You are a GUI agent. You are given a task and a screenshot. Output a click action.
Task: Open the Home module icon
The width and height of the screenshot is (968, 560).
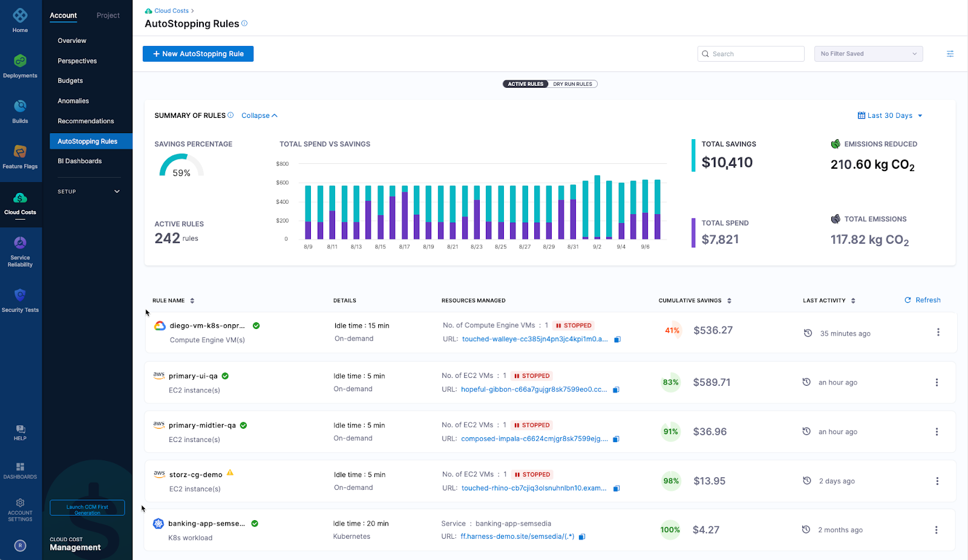(x=20, y=15)
